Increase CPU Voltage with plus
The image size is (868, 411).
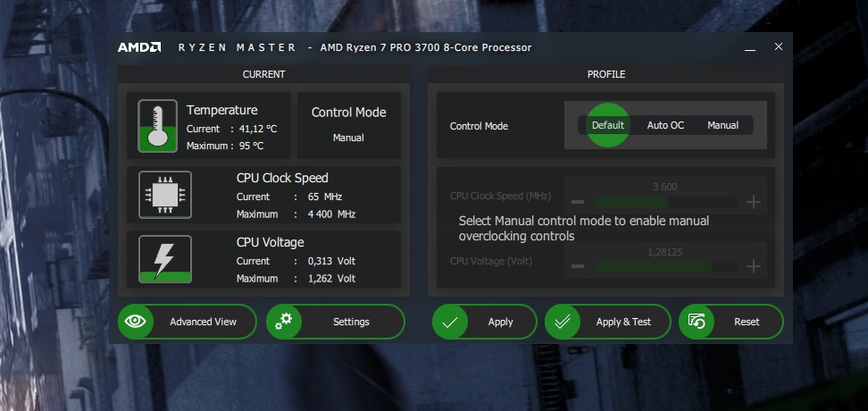754,266
